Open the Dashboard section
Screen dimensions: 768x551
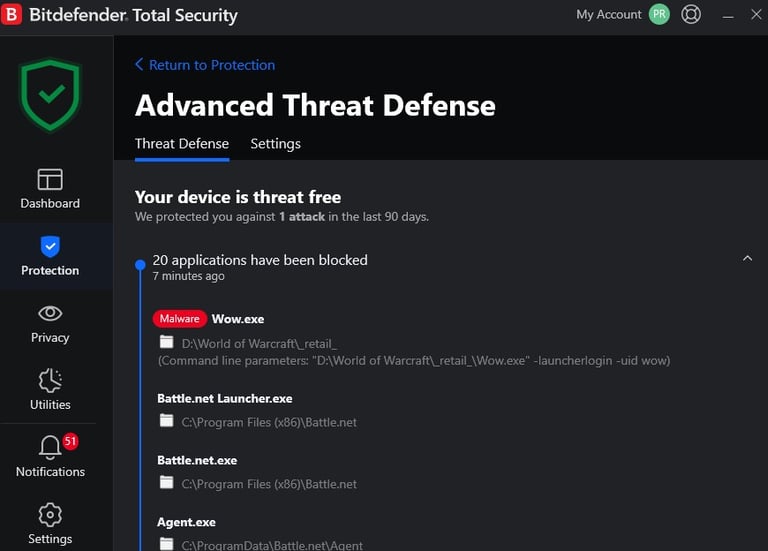tap(50, 189)
